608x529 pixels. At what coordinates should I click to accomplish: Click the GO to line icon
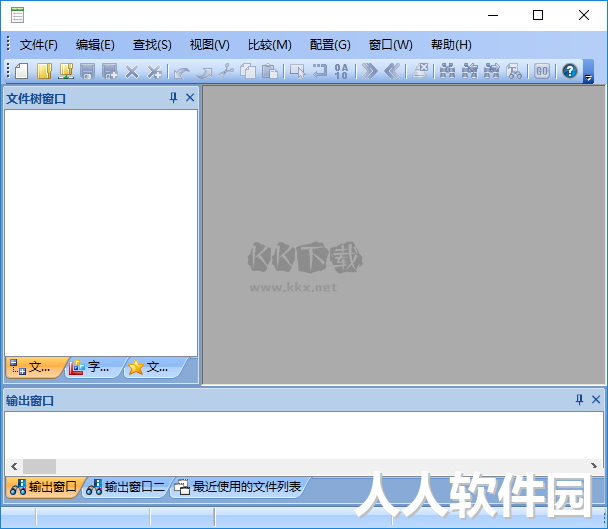pos(542,71)
